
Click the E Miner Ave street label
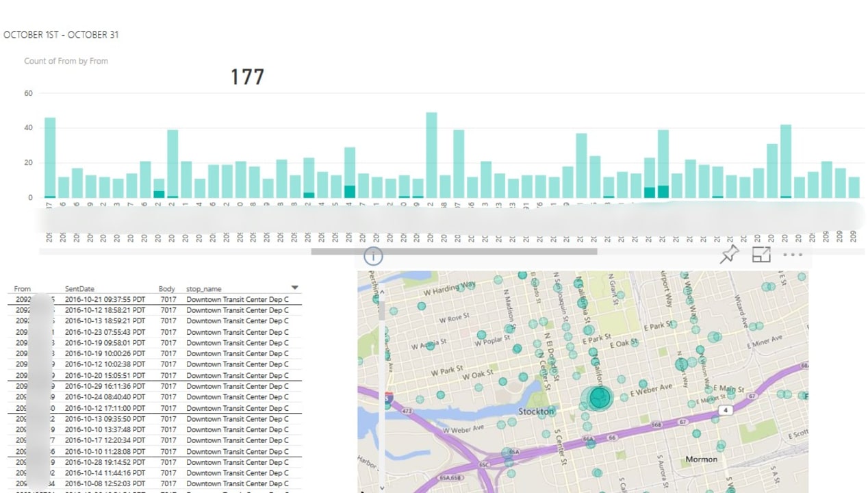click(x=764, y=340)
